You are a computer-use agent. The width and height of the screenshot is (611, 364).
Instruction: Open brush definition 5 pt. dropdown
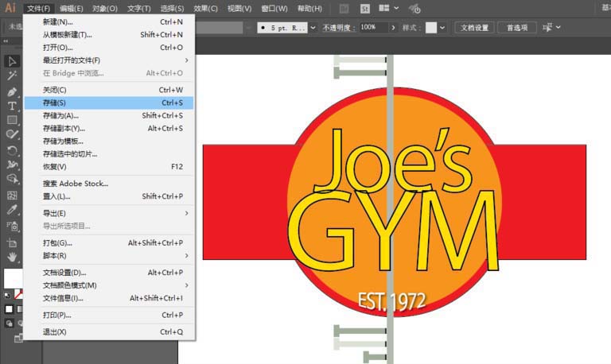282,28
